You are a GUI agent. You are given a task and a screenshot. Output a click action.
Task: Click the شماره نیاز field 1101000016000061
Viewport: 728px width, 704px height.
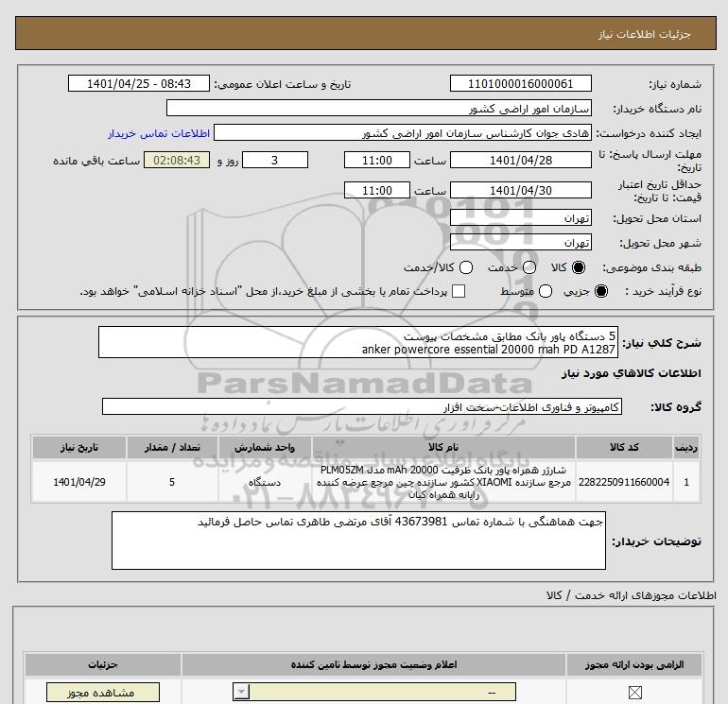520,83
